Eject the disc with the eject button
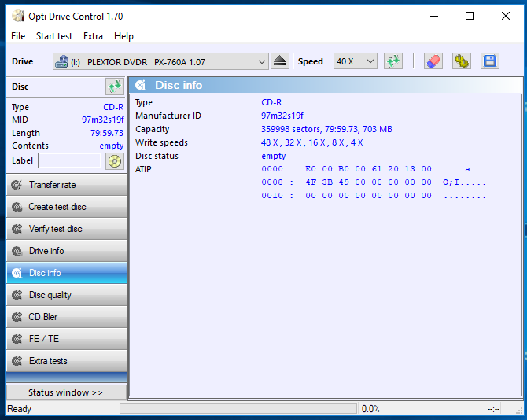The width and height of the screenshot is (527, 420). tap(280, 61)
